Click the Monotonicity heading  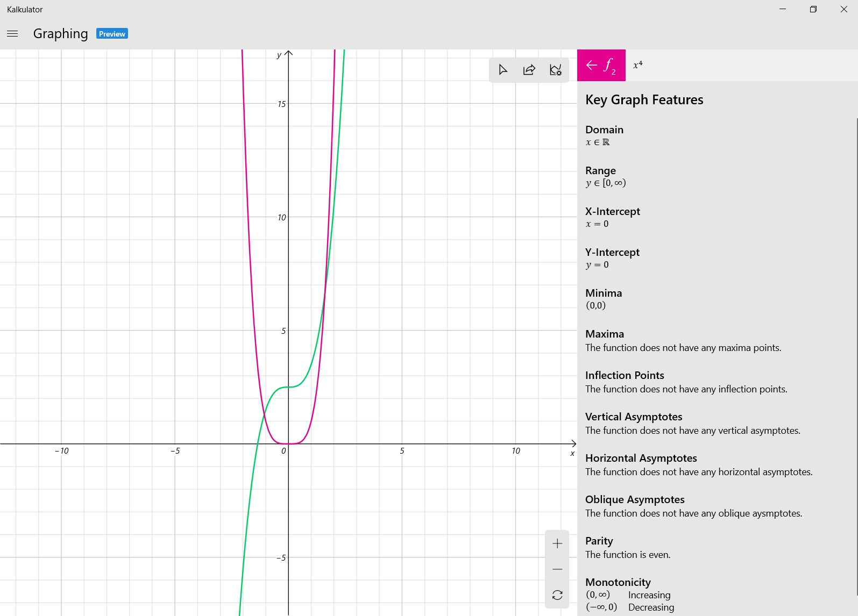[x=618, y=582]
